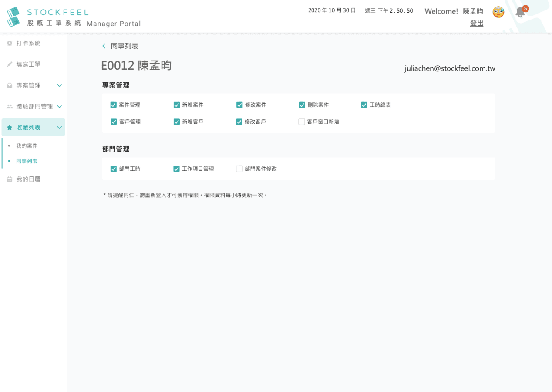Click the 體驗部門管理 people icon

point(10,107)
